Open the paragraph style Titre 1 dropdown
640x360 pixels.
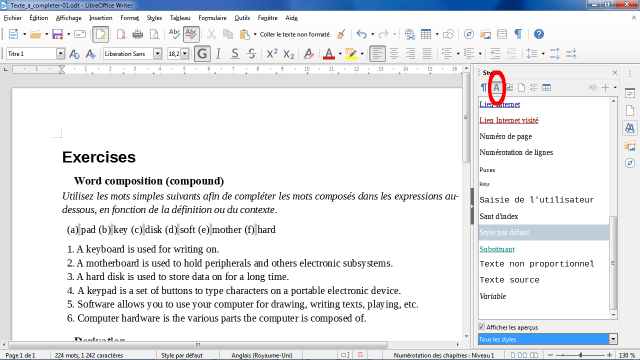60,54
